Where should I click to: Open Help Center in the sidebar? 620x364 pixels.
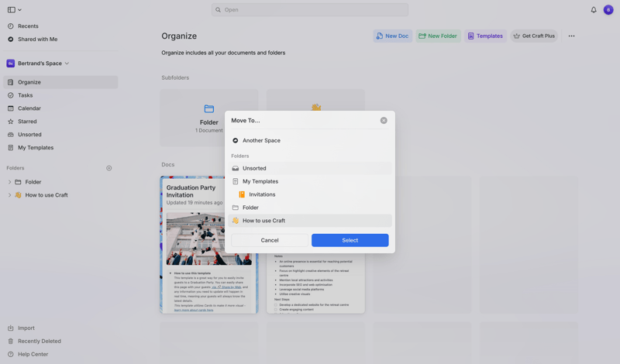pyautogui.click(x=33, y=354)
